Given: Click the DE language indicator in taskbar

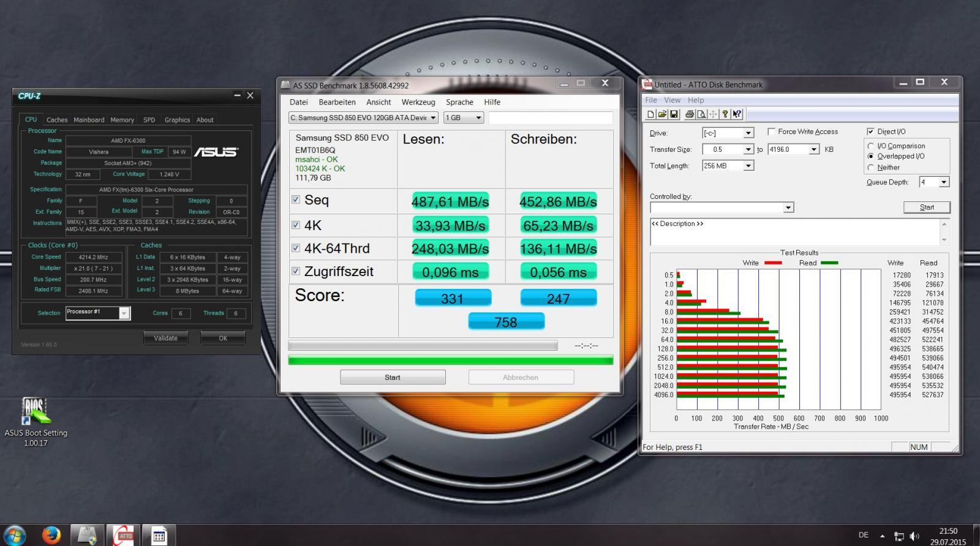Looking at the screenshot, I should 864,535.
